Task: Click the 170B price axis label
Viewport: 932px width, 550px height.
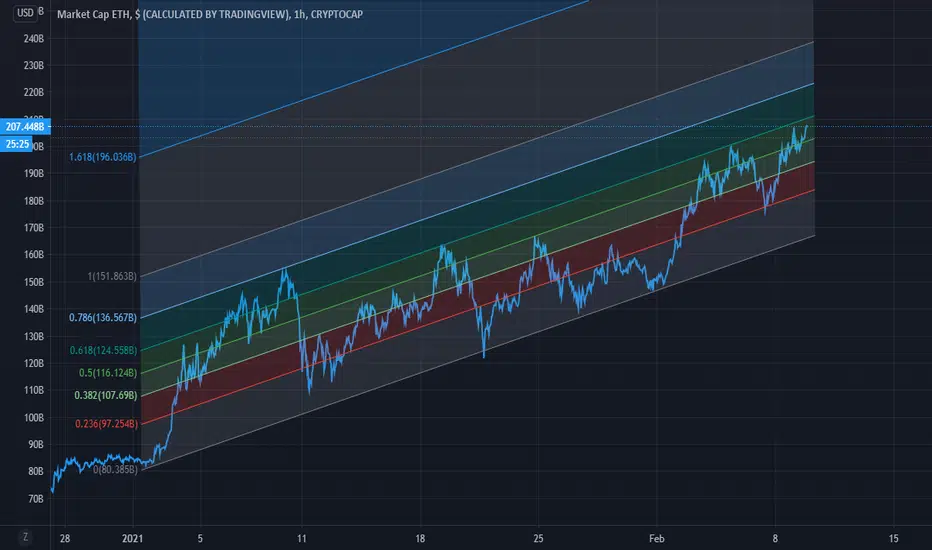Action: click(x=34, y=228)
